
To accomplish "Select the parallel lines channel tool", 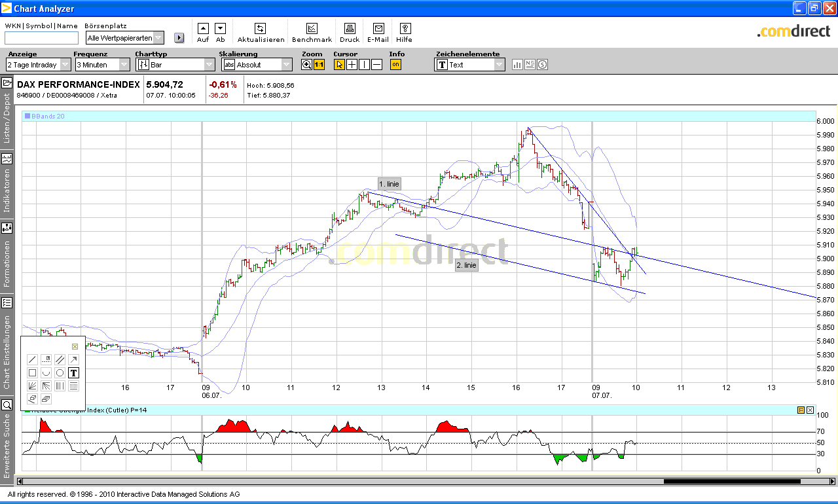I will [x=60, y=359].
